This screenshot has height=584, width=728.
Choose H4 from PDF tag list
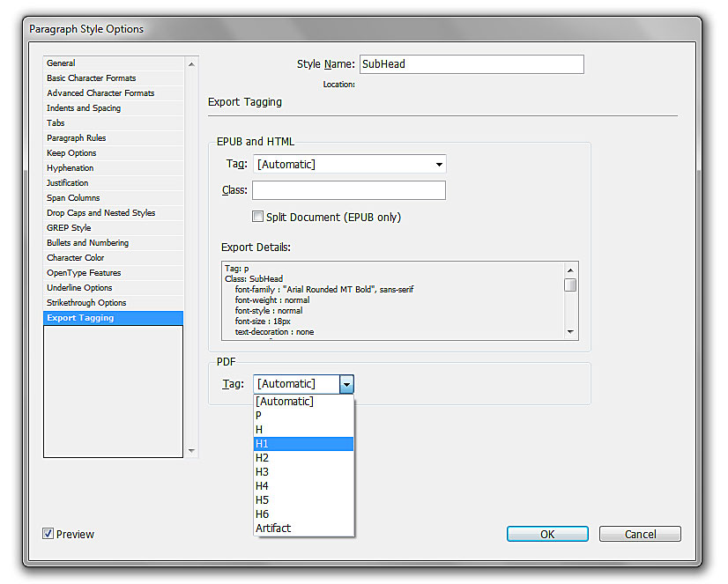coord(304,486)
